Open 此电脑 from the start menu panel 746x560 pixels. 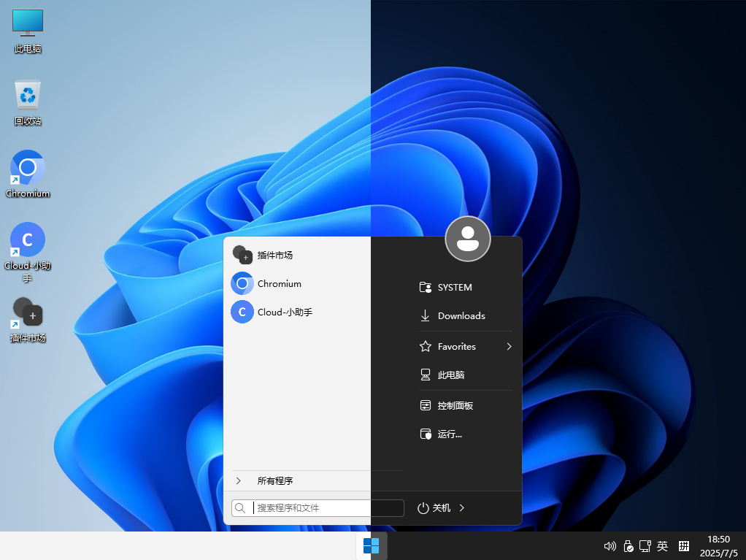(x=451, y=375)
